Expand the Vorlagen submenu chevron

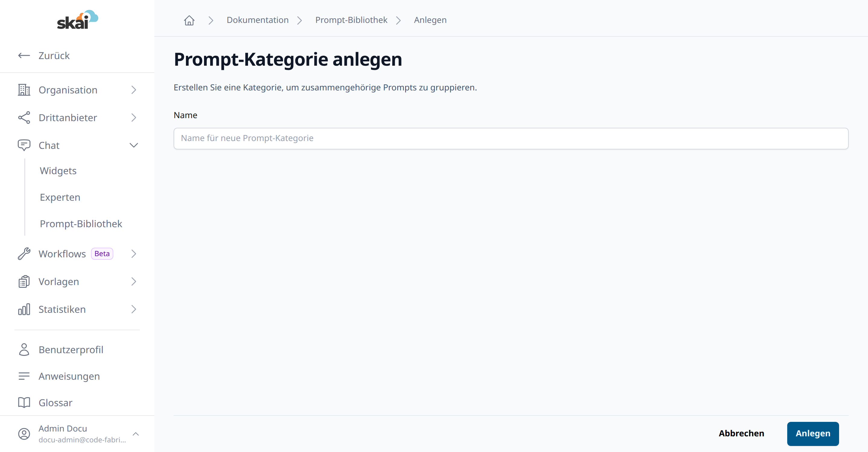134,281
